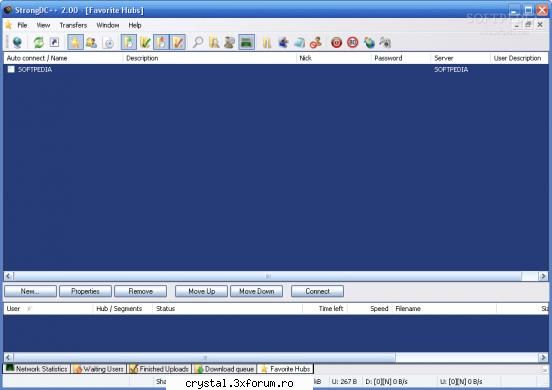Viewport: 552px width, 390px height.
Task: Click the shortcut-arrow Follow Redirect toolbar icon
Action: (x=55, y=43)
